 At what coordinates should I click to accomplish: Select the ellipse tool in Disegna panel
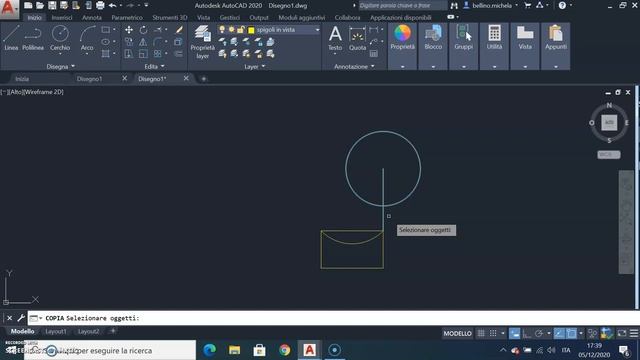[106, 42]
